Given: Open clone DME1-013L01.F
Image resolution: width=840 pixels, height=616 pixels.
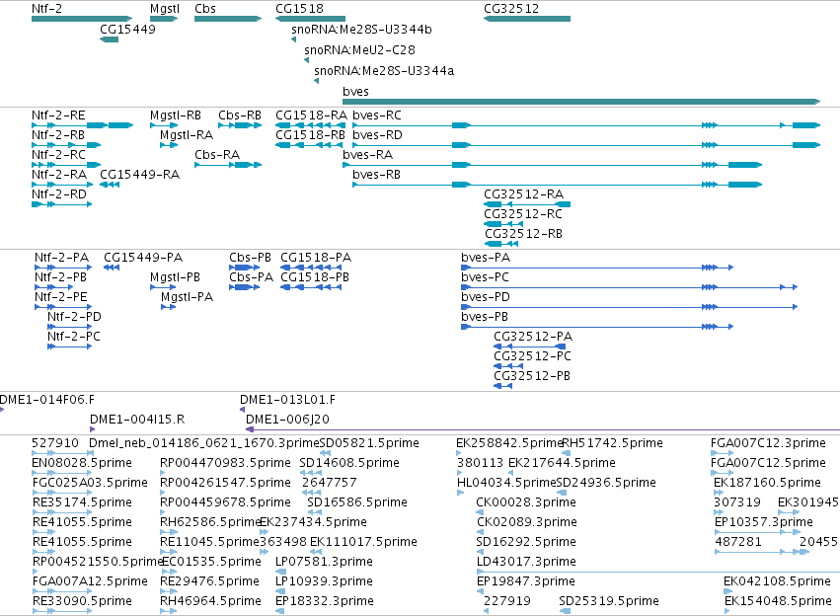Looking at the screenshot, I should (x=287, y=400).
